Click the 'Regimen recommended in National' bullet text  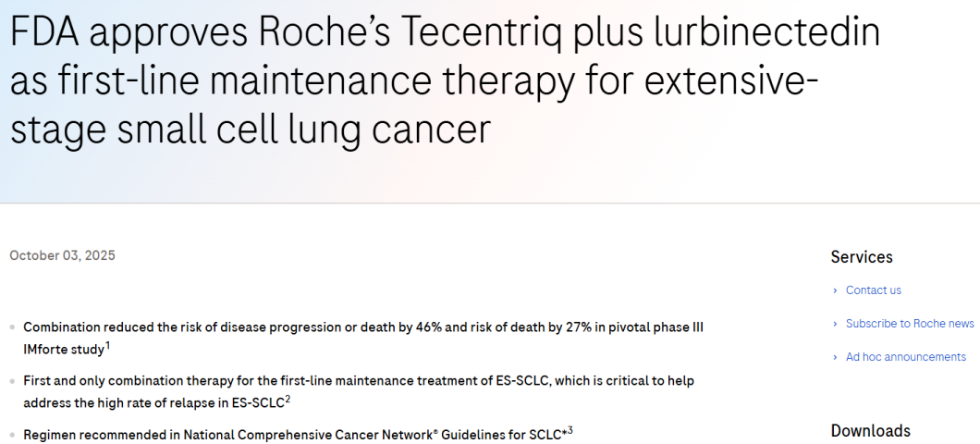point(291,435)
